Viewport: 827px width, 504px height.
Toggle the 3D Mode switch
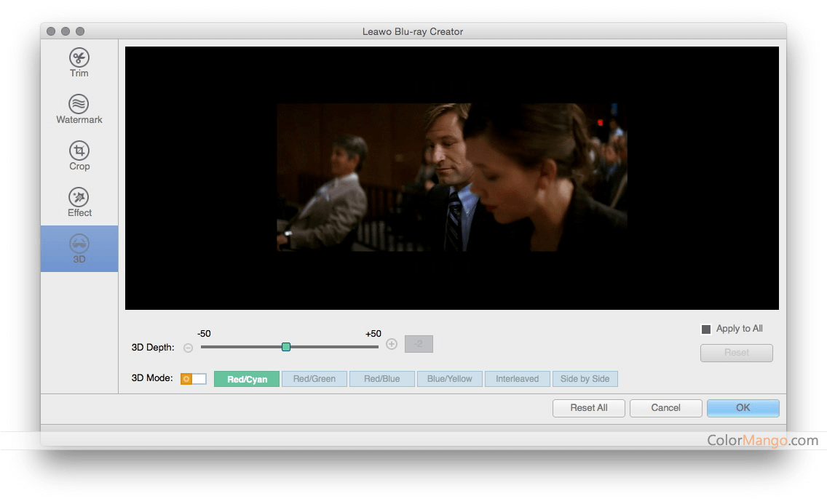(194, 379)
